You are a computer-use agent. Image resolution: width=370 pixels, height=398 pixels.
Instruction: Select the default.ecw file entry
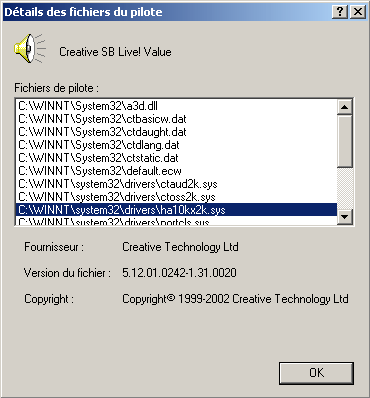tap(176, 171)
